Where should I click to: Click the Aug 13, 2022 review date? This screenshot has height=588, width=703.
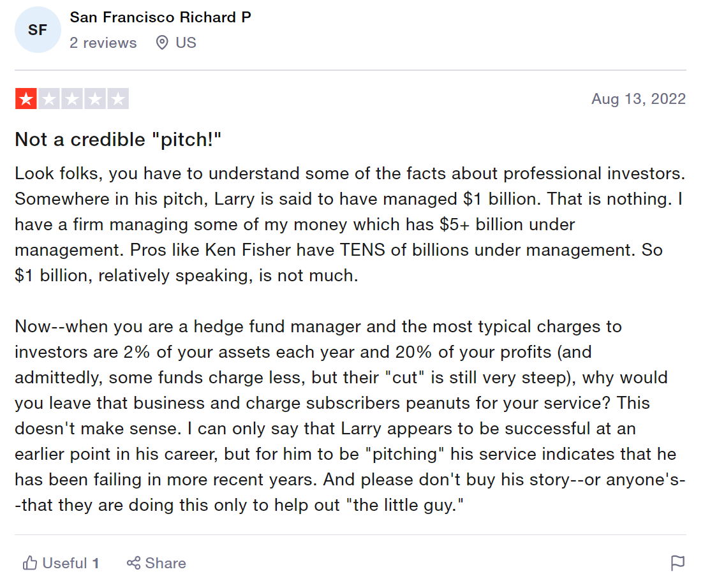639,99
